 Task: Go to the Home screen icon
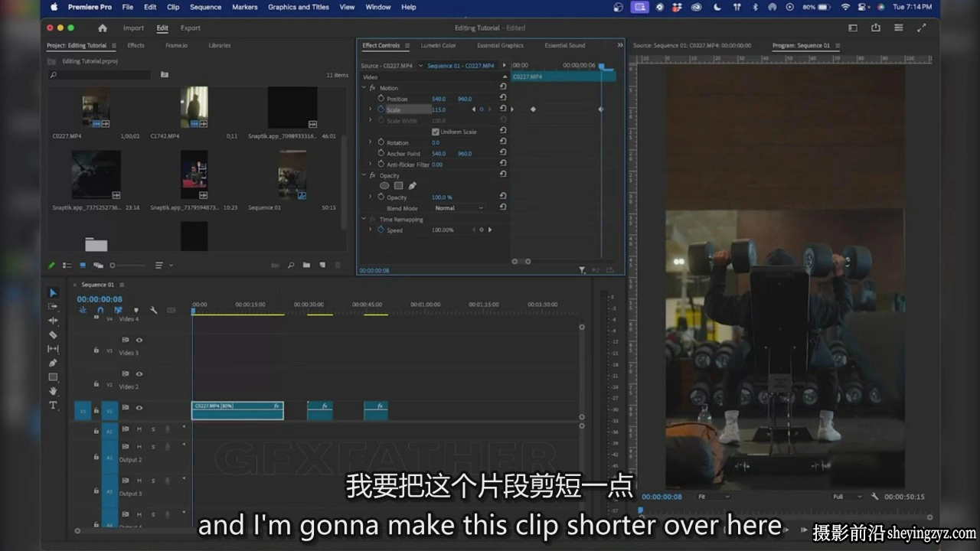tap(103, 28)
